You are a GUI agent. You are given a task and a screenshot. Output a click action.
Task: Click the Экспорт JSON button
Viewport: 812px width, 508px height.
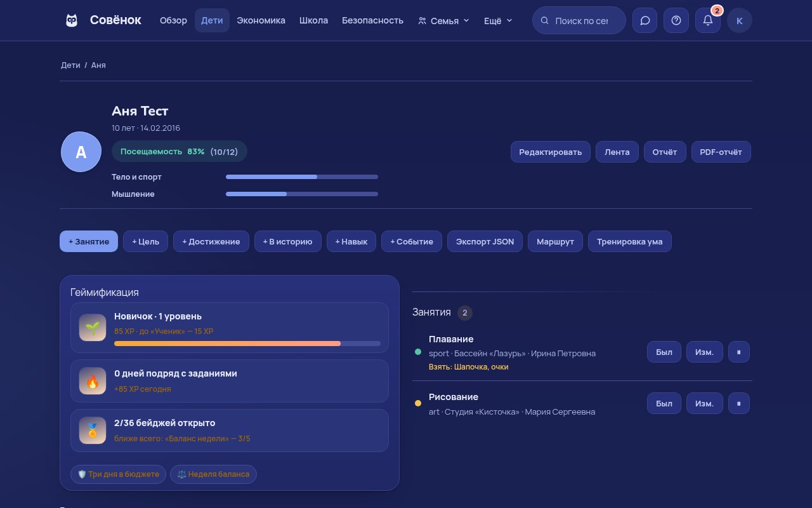[x=485, y=241]
